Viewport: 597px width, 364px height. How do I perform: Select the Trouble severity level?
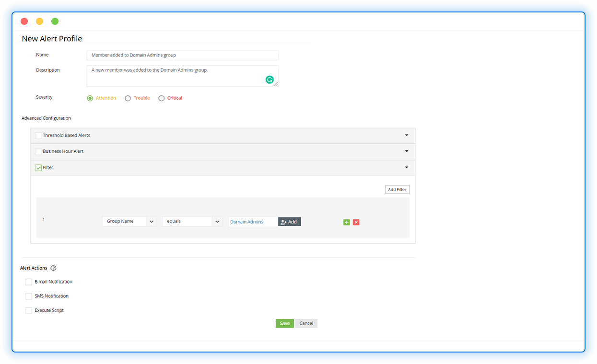(x=128, y=98)
